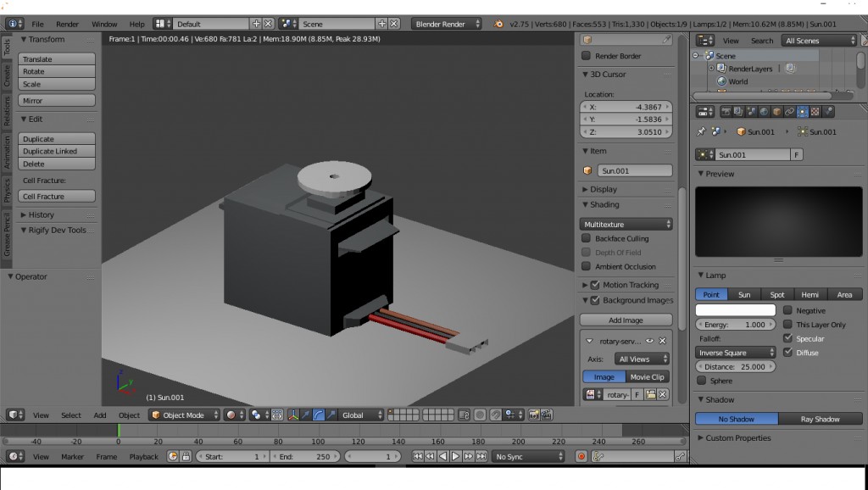Enable the Negative lamp option

(x=789, y=310)
